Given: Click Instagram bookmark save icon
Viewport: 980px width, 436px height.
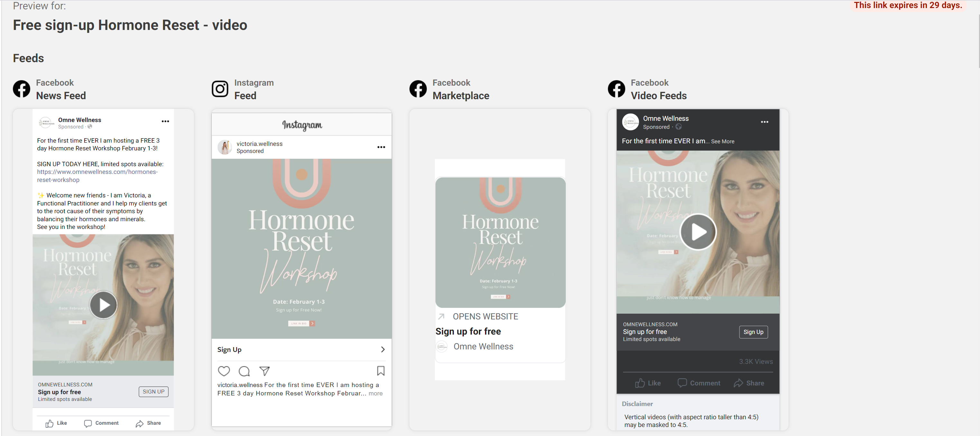Looking at the screenshot, I should click(x=380, y=371).
